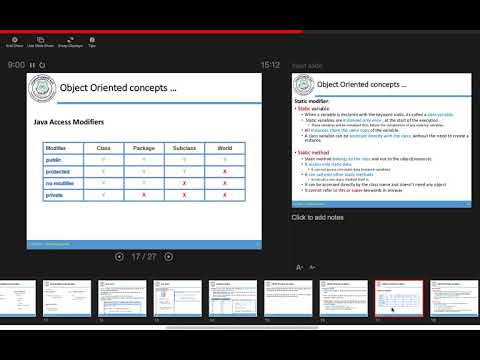
Task: Select slide 18 thumbnail after highlighted one
Action: click(x=454, y=298)
